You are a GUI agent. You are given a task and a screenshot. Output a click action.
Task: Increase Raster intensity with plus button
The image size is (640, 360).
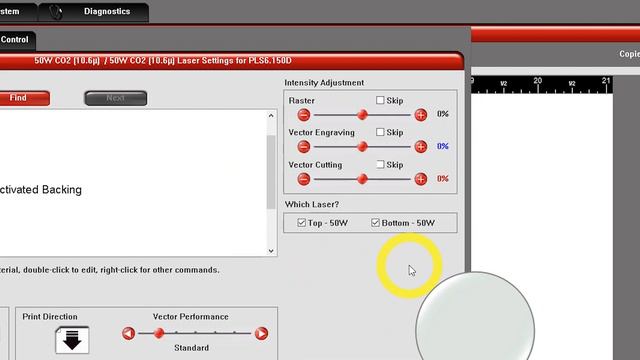click(x=421, y=115)
